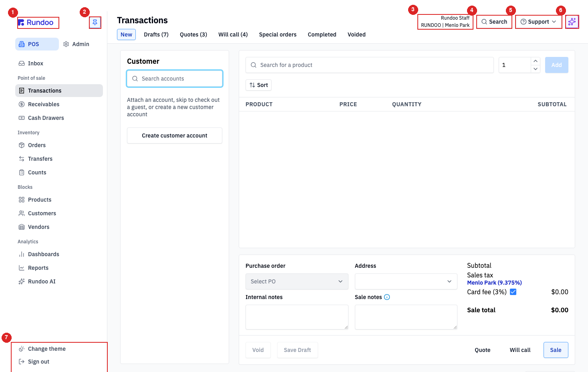Expand the Support menu

[x=538, y=22]
